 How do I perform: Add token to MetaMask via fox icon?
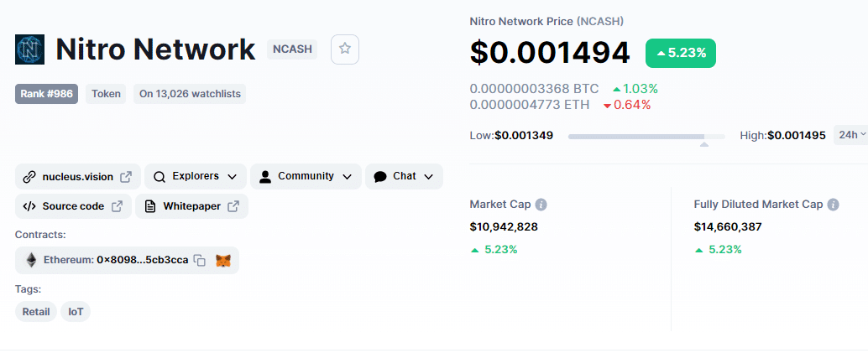click(223, 260)
